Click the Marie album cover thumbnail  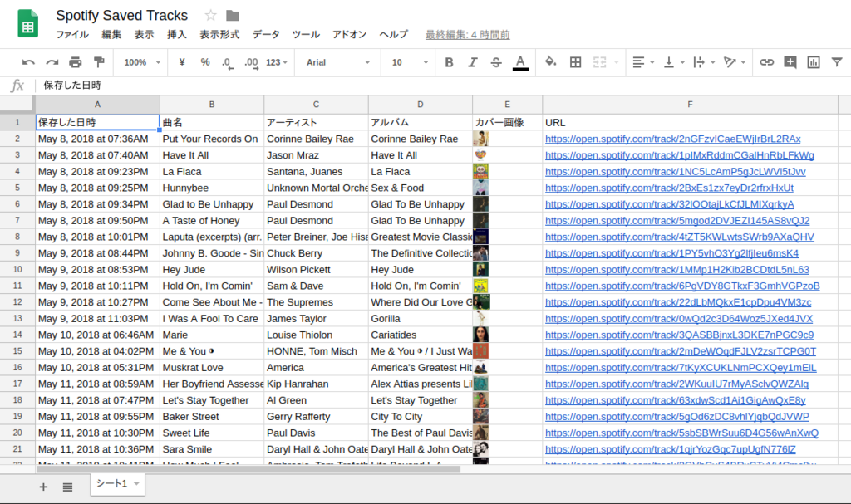(x=480, y=335)
